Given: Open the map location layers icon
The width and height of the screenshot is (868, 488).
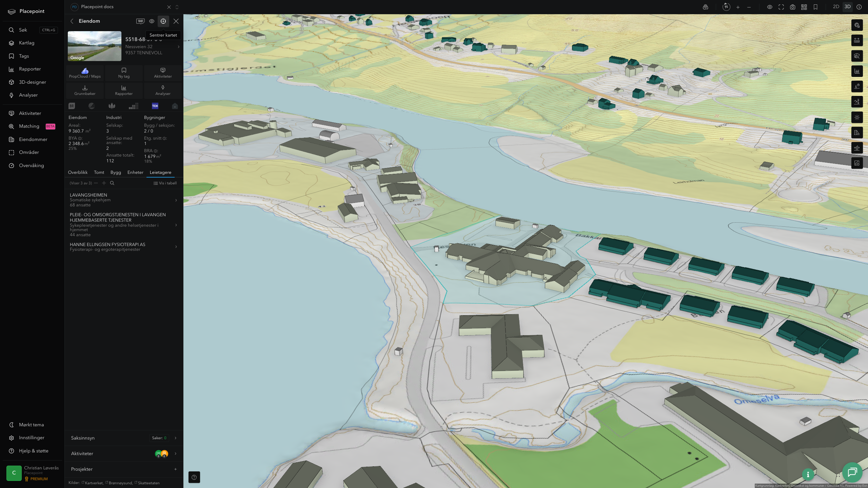Looking at the screenshot, I should point(706,7).
